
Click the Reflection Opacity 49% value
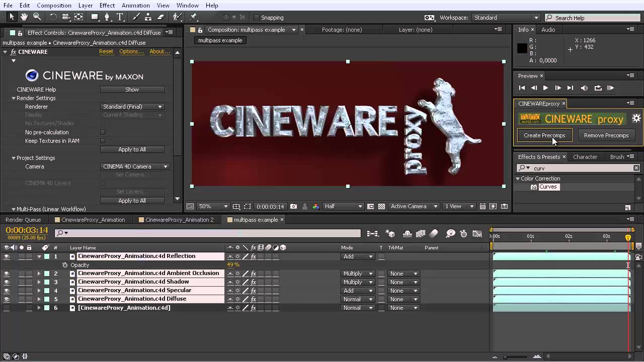(233, 265)
